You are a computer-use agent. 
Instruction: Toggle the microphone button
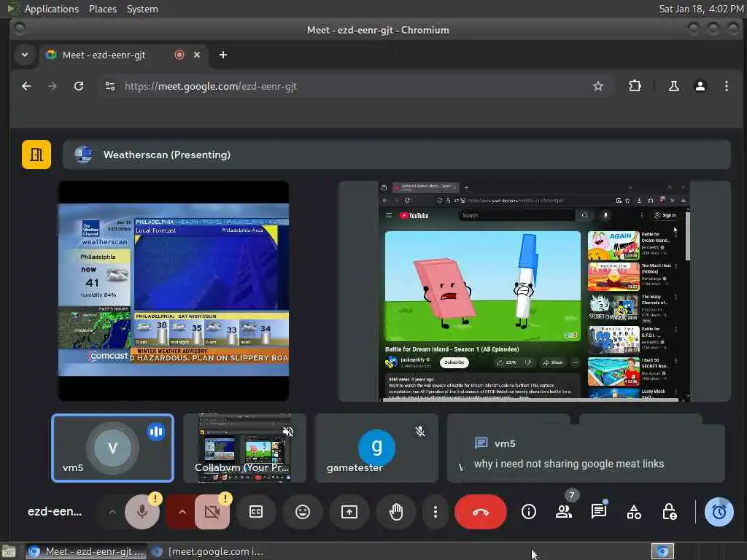pos(142,512)
